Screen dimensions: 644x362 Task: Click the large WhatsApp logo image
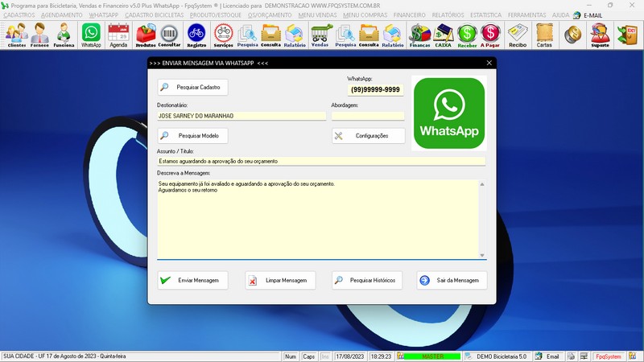point(449,113)
